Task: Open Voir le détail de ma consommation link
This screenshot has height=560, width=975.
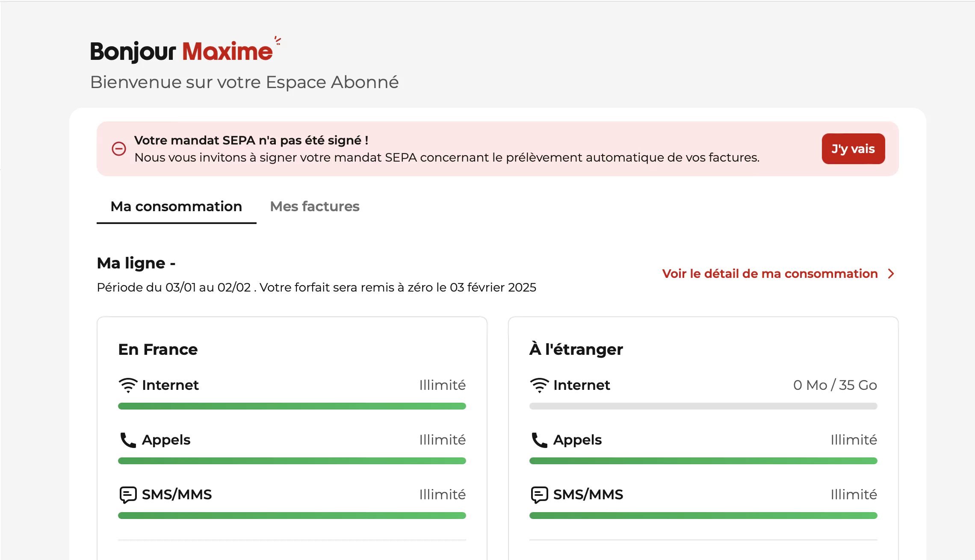Action: pos(770,274)
